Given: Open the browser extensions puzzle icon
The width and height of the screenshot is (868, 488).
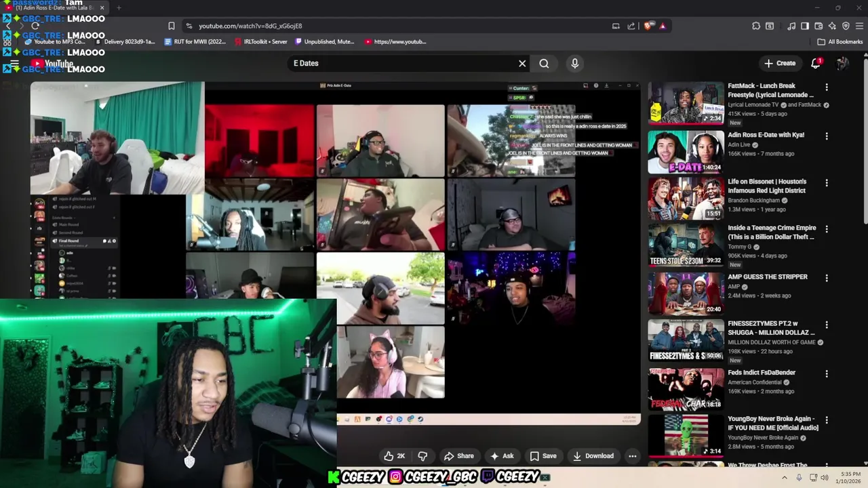Looking at the screenshot, I should point(756,26).
